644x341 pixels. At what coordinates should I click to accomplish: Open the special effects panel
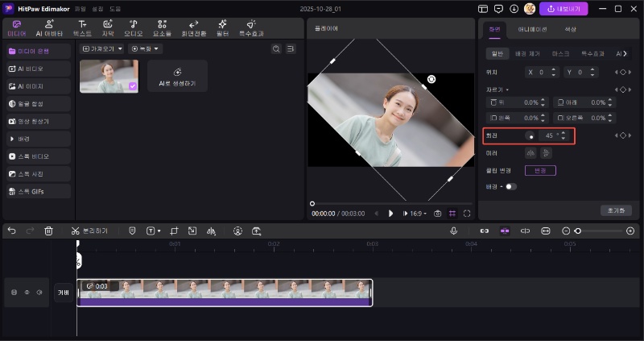tap(251, 28)
